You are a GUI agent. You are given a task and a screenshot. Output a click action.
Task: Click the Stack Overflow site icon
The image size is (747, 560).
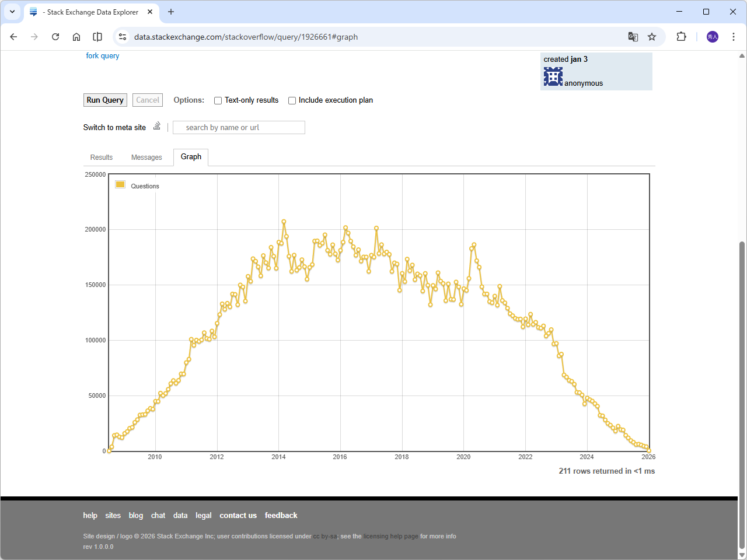pos(156,126)
